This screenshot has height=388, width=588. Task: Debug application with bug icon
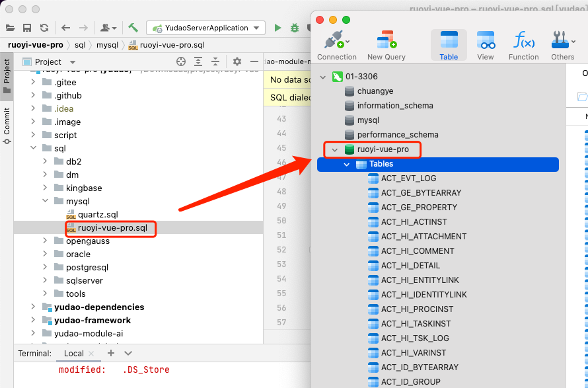pyautogui.click(x=295, y=28)
